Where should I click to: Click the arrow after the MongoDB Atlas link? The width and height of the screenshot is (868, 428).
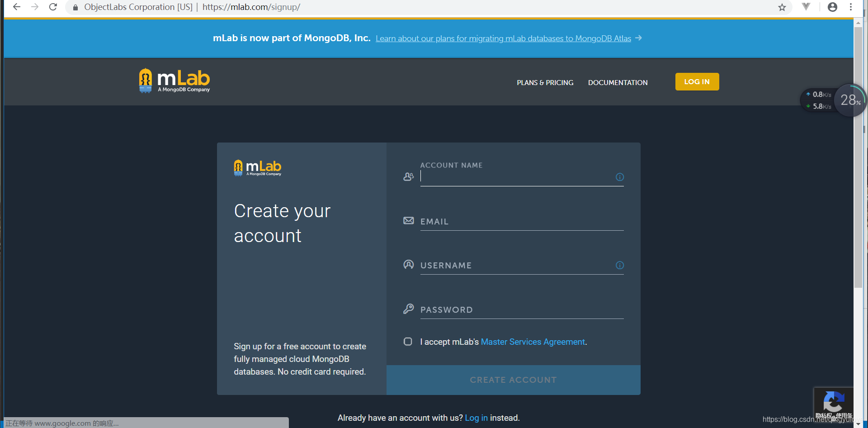[x=638, y=38]
